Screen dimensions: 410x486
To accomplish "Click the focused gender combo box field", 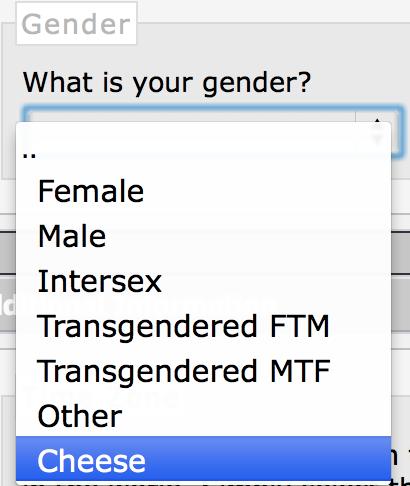I will click(213, 131).
